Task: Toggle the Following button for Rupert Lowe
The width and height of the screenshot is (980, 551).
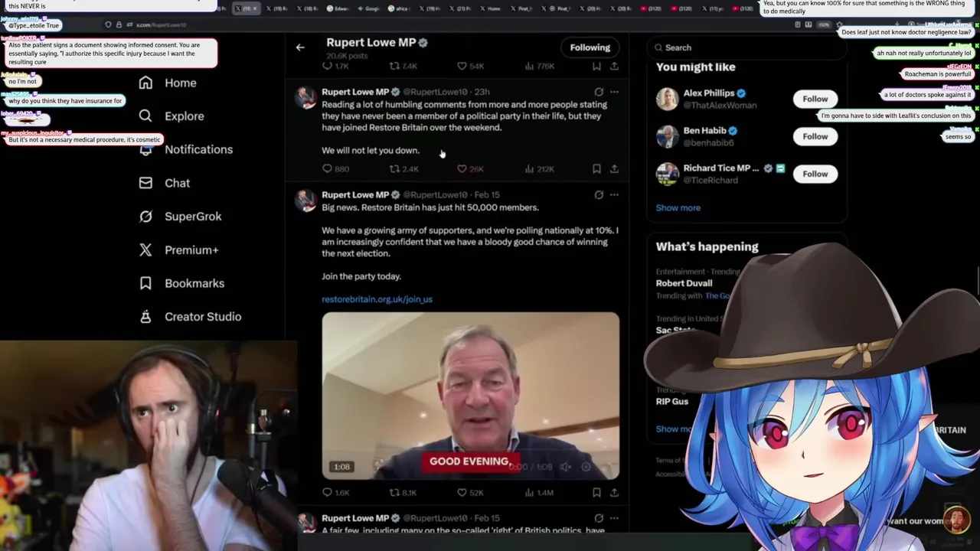Action: [590, 47]
